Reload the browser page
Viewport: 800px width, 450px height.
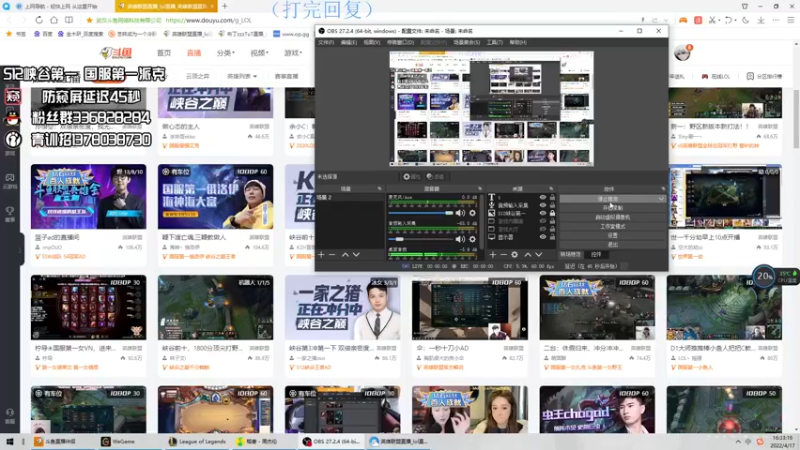(x=39, y=20)
